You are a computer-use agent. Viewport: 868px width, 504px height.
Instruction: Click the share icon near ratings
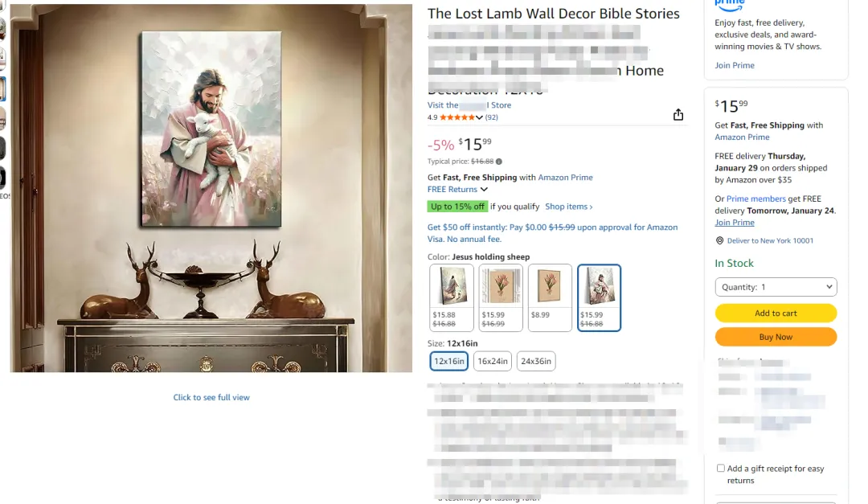click(678, 115)
